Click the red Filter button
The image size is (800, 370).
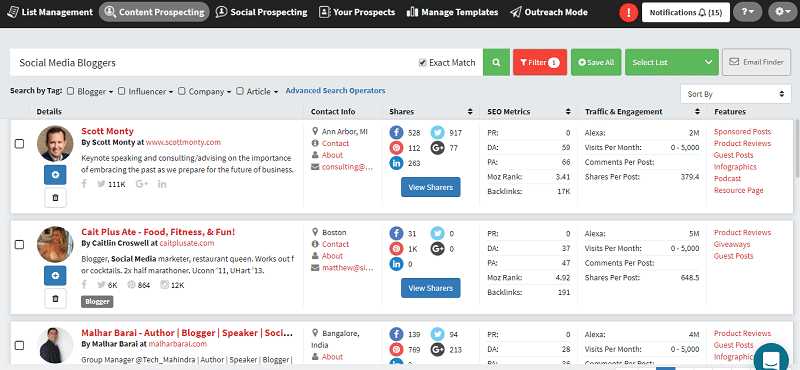pyautogui.click(x=540, y=62)
